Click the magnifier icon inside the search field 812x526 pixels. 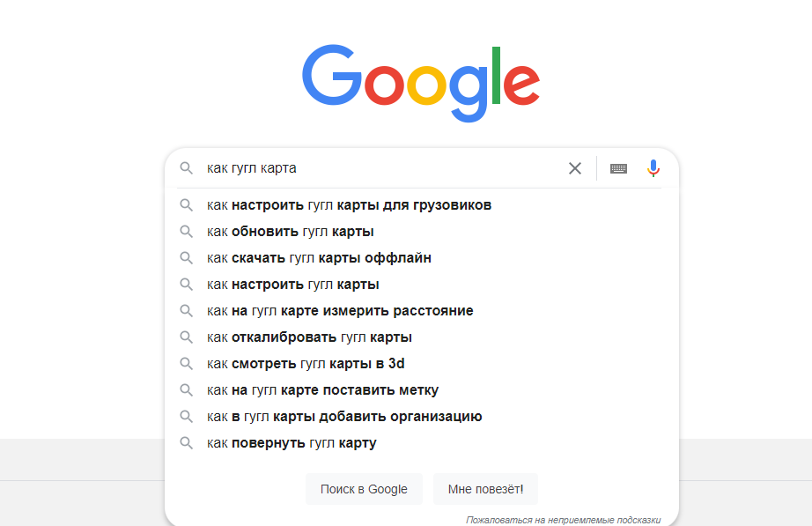tap(186, 167)
